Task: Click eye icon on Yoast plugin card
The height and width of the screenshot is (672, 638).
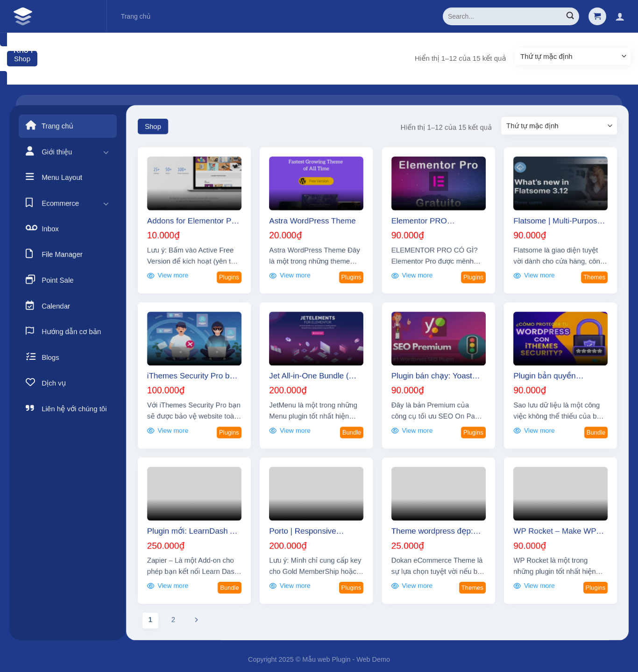Action: click(x=395, y=431)
